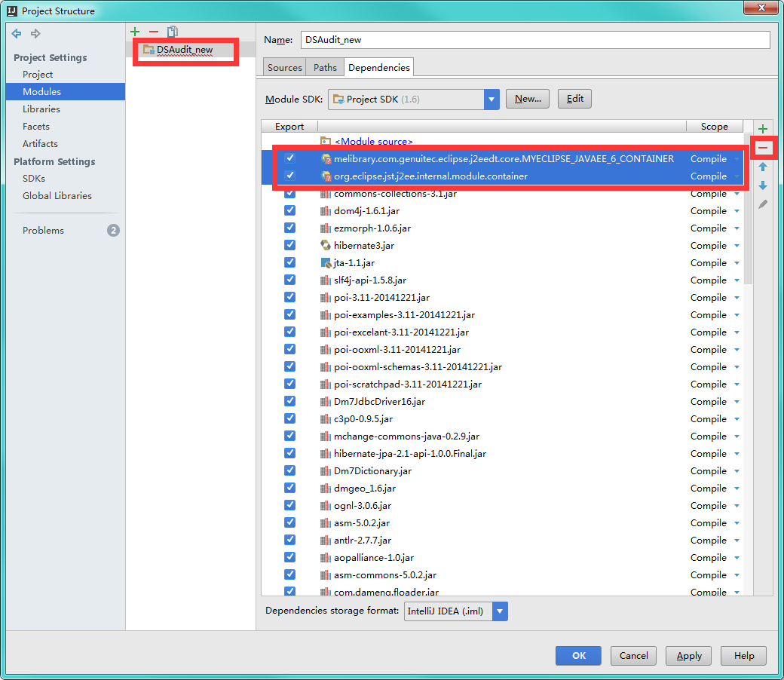Open Global Libraries under Platform Settings
The height and width of the screenshot is (680, 784).
[57, 196]
